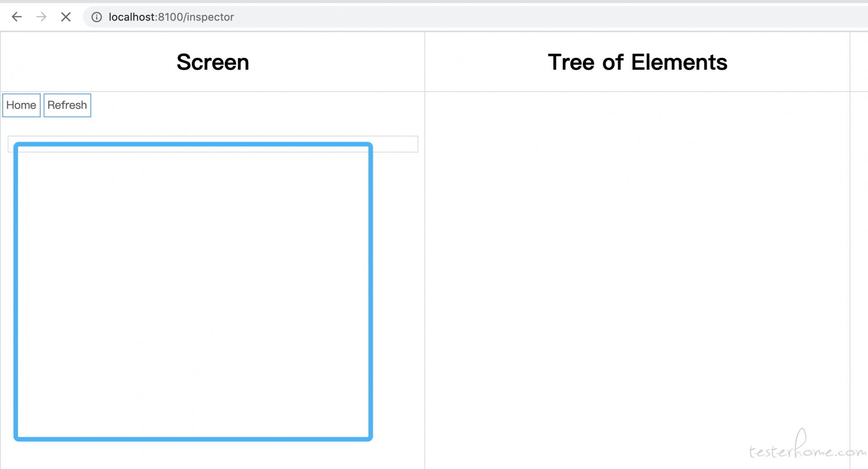The width and height of the screenshot is (868, 469).
Task: Select the Screen panel heading
Action: [212, 62]
